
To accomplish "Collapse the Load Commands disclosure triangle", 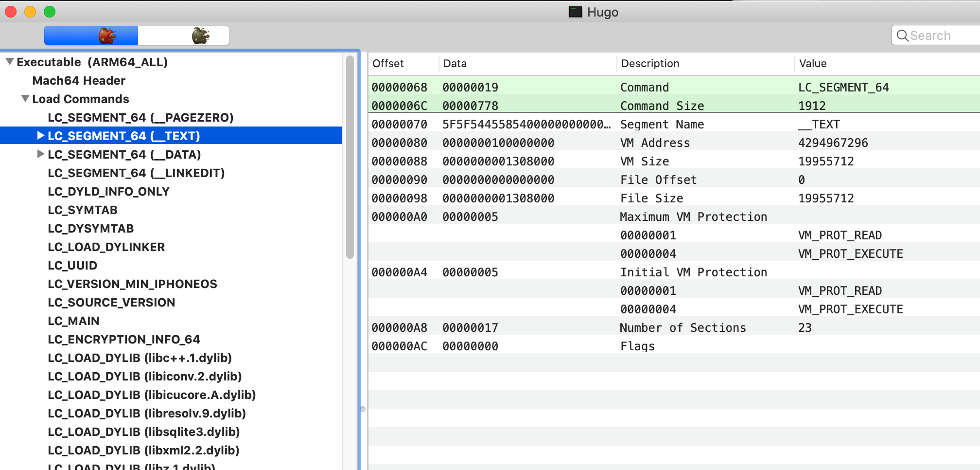I will [25, 99].
